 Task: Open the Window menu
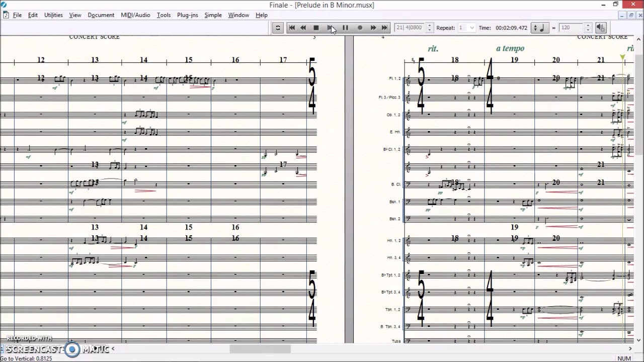click(238, 15)
